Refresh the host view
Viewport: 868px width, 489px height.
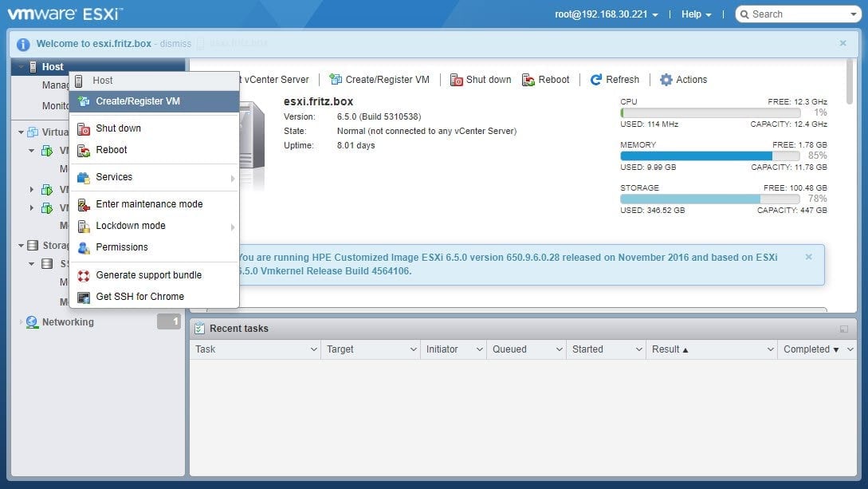pyautogui.click(x=615, y=79)
